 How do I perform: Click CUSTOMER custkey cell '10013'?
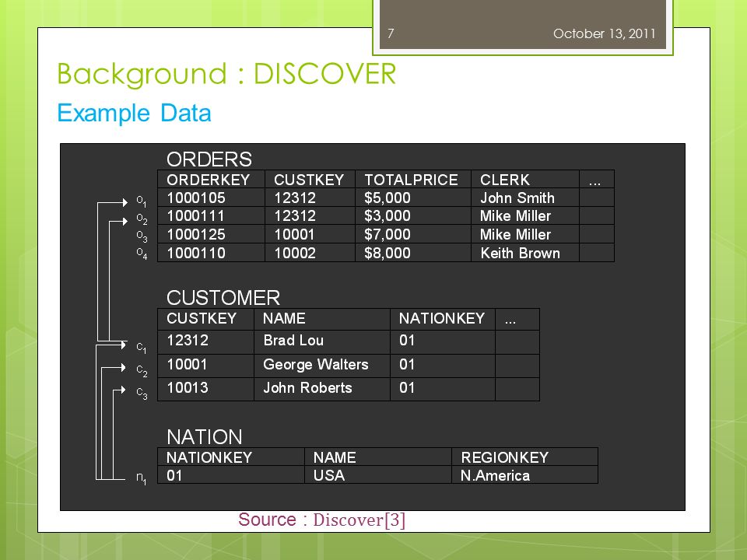point(188,387)
